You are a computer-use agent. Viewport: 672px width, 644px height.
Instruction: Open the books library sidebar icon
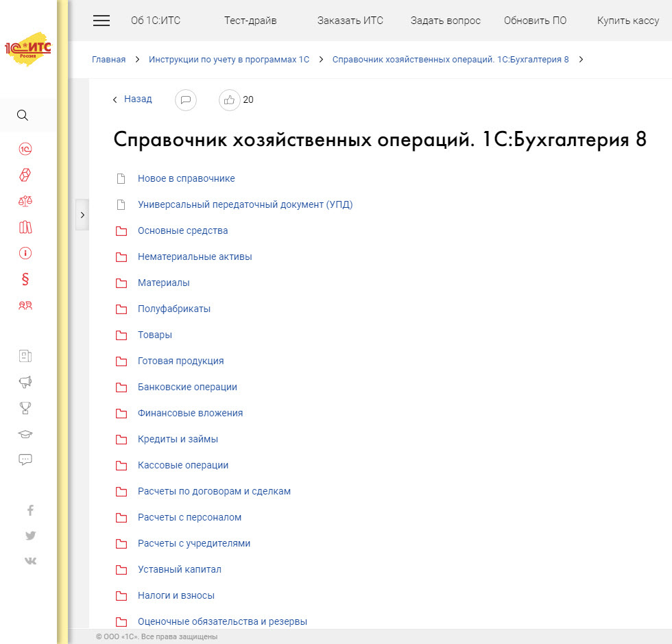point(25,227)
